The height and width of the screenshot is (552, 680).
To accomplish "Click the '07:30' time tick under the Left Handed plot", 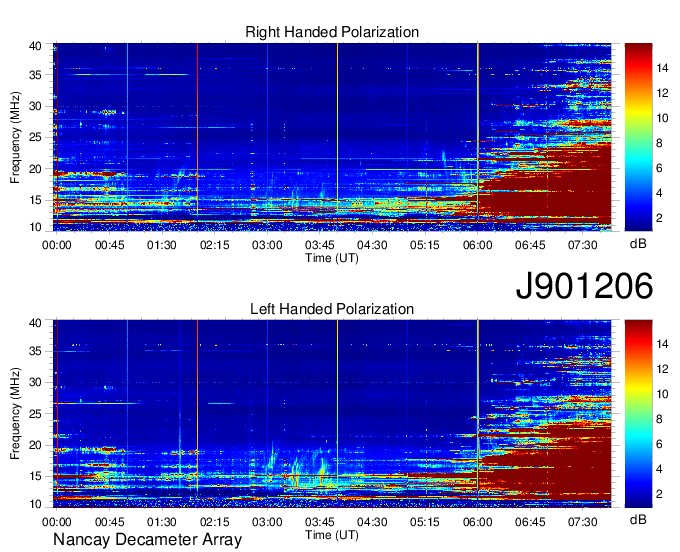I will tap(583, 522).
